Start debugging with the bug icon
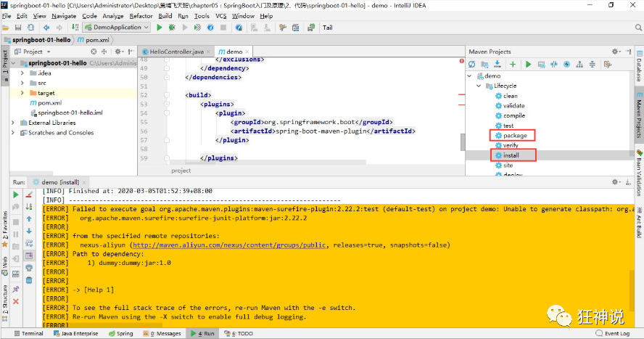The image size is (644, 339). 172,28
